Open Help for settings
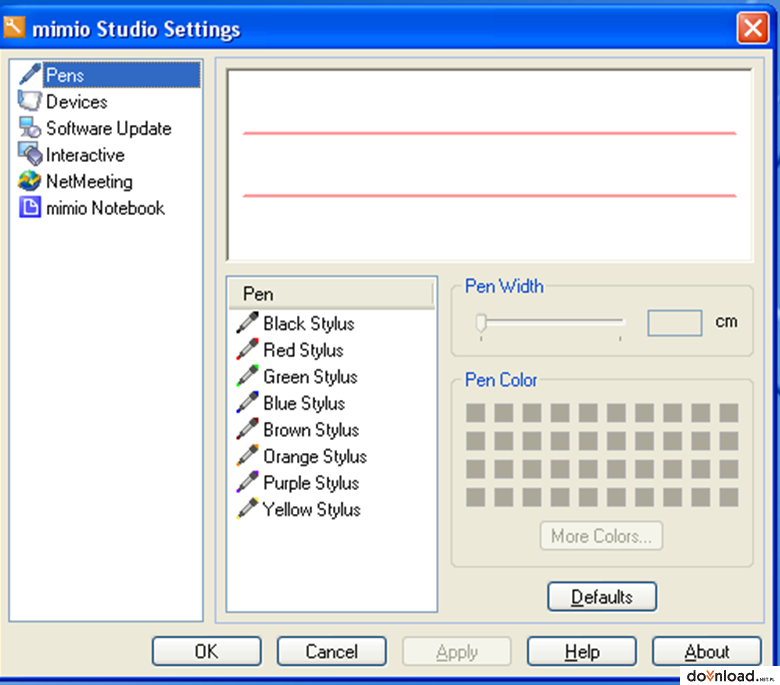This screenshot has width=780, height=685. coord(582,651)
